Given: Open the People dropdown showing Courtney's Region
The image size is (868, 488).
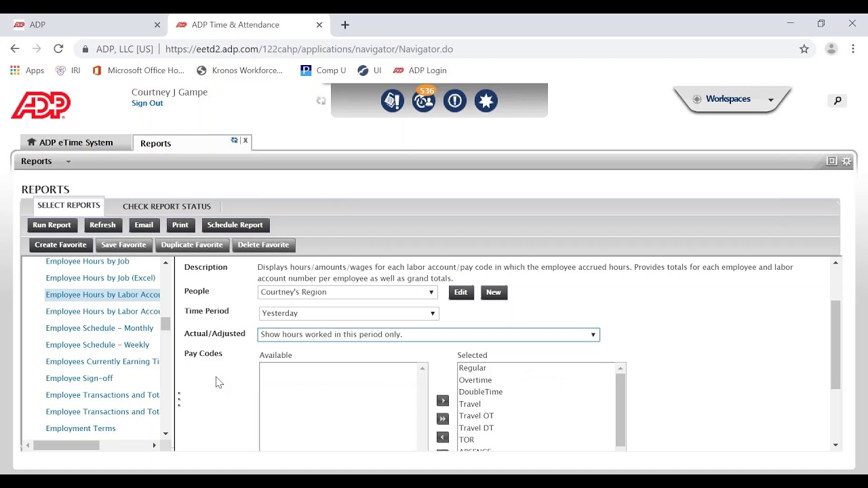Looking at the screenshot, I should pos(347,292).
